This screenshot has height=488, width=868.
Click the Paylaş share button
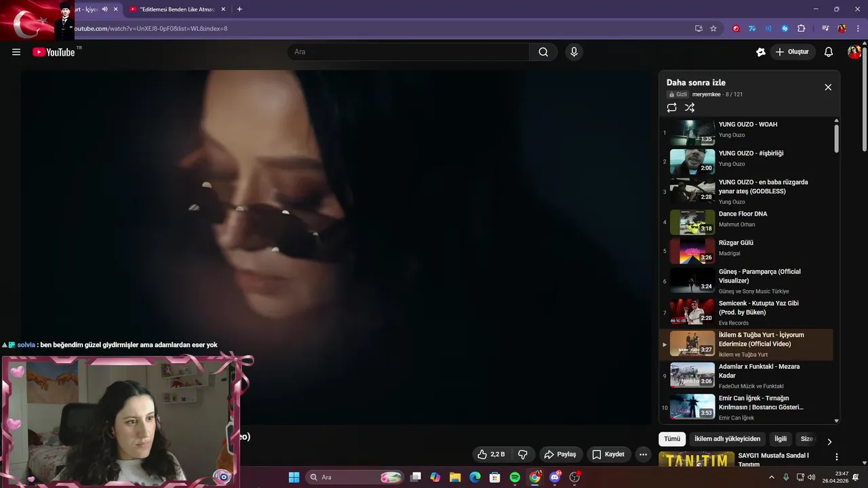click(x=561, y=454)
